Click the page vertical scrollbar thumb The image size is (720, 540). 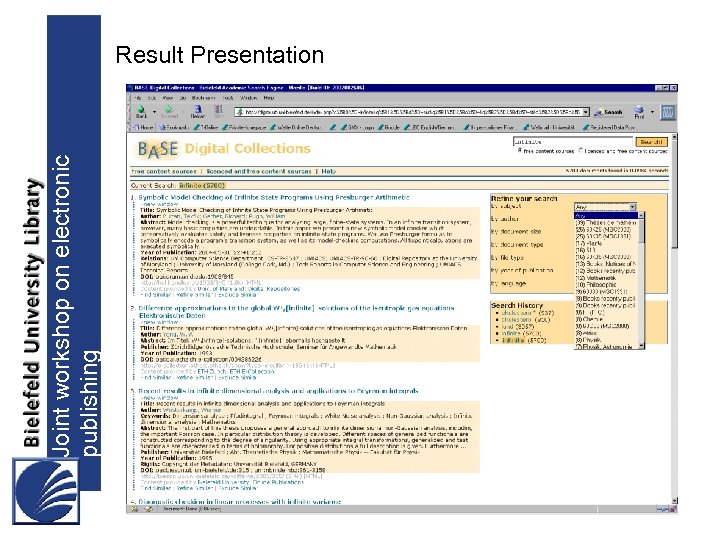674,193
